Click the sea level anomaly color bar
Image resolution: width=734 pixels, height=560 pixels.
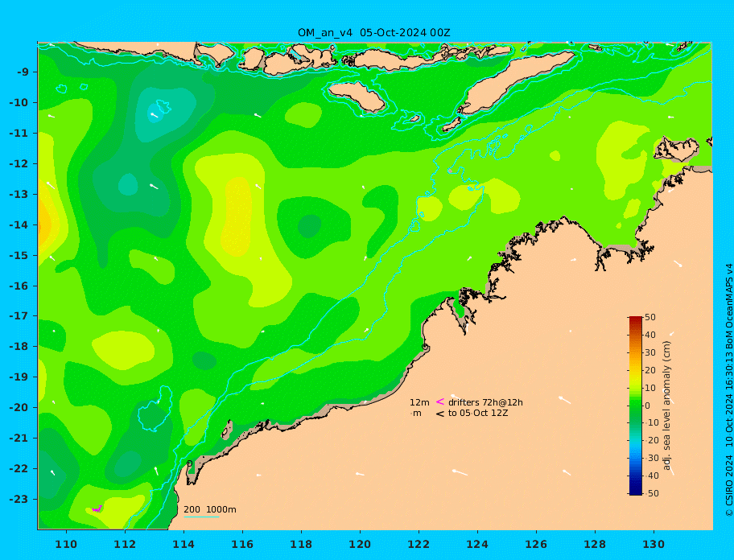pos(635,406)
